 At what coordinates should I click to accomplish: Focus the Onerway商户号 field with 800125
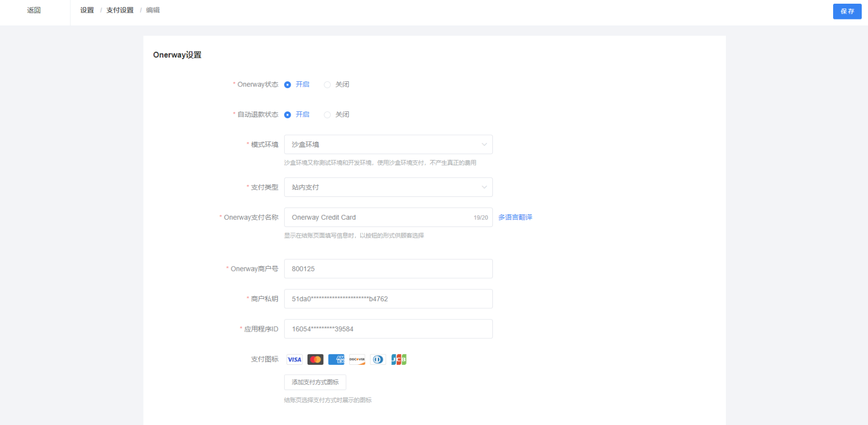tap(388, 269)
